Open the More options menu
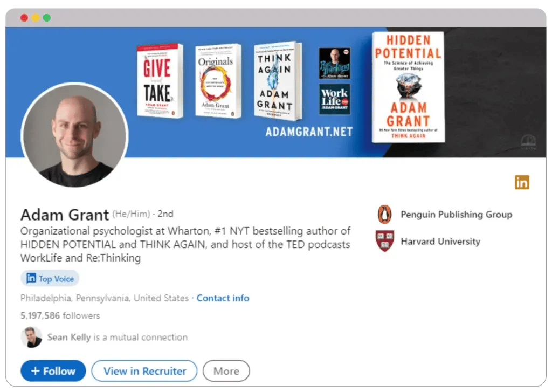 point(226,371)
